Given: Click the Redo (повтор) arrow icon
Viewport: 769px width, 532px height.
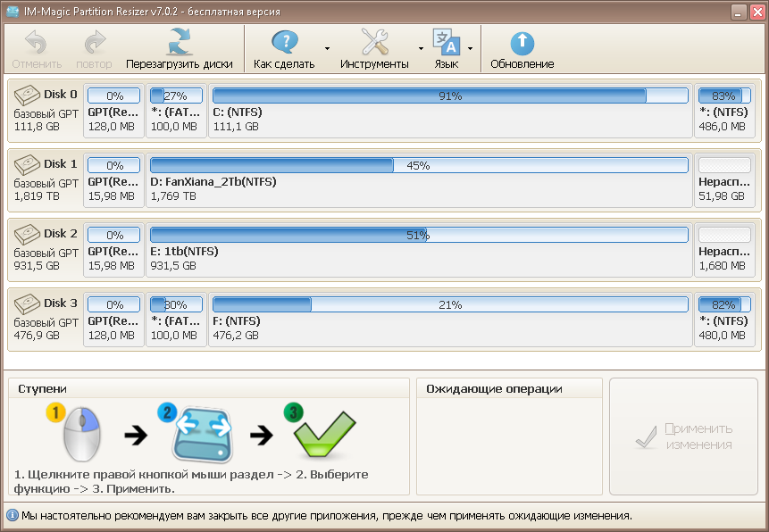Looking at the screenshot, I should pyautogui.click(x=95, y=42).
